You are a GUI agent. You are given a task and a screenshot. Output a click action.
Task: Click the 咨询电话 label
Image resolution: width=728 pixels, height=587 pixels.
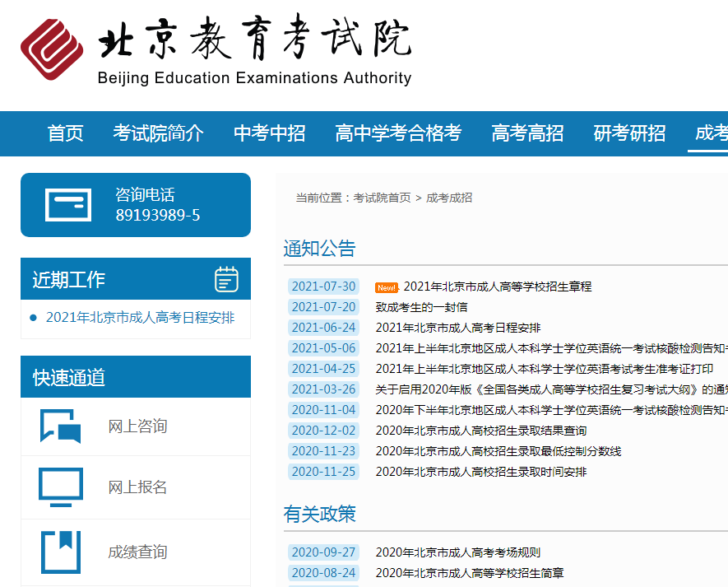point(145,195)
